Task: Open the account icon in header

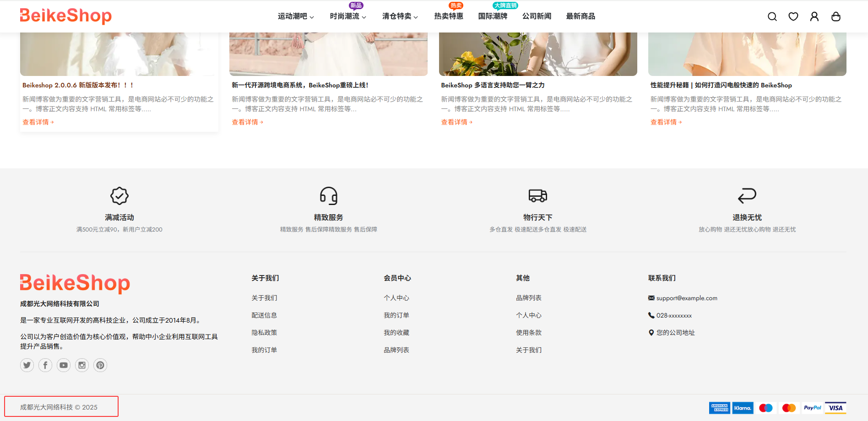Action: click(x=814, y=16)
